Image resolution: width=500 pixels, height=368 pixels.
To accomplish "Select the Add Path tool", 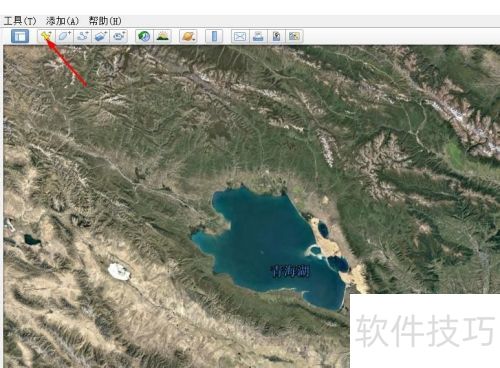I will point(82,36).
